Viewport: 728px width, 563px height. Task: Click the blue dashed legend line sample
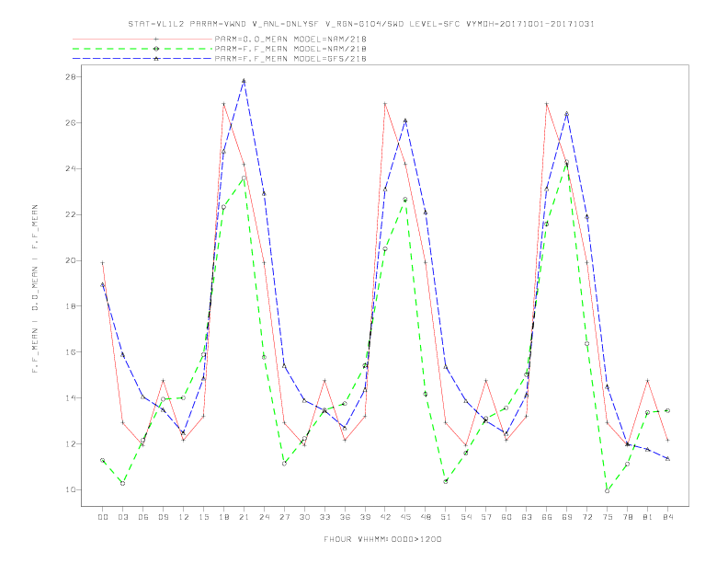[142, 59]
